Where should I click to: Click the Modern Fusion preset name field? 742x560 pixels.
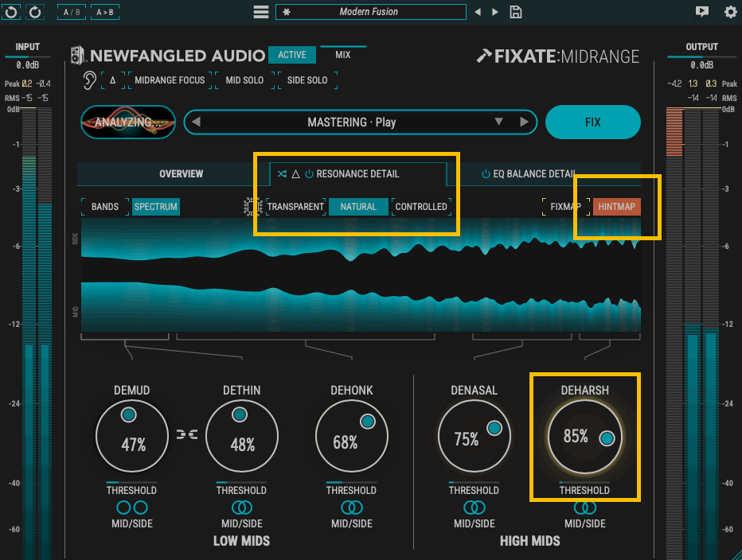370,12
